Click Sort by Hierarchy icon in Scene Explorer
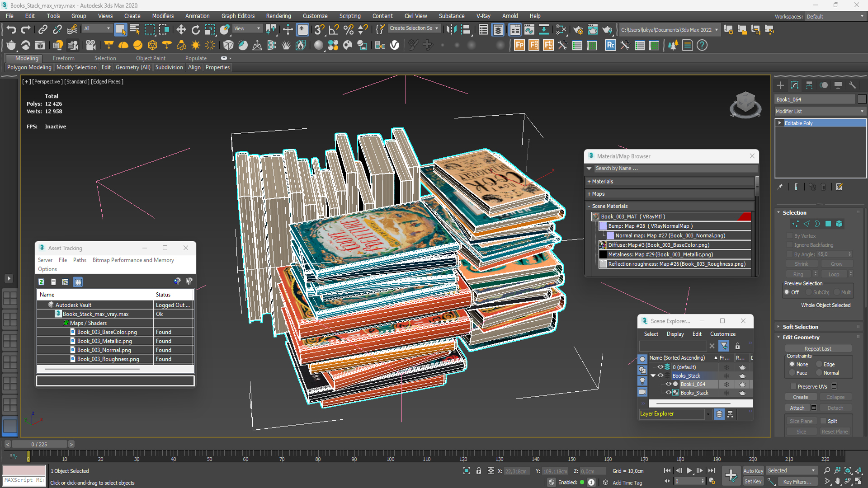868x488 pixels. coord(730,414)
